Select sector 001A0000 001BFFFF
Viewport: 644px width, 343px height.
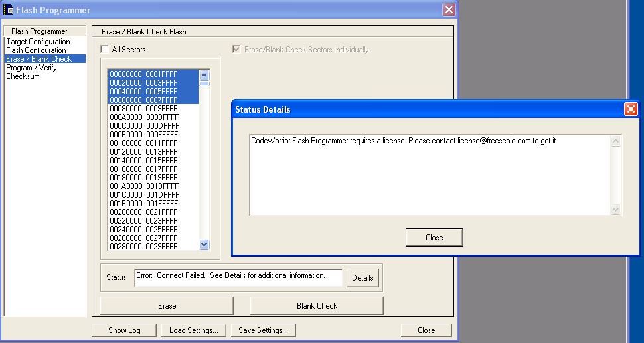(153, 186)
